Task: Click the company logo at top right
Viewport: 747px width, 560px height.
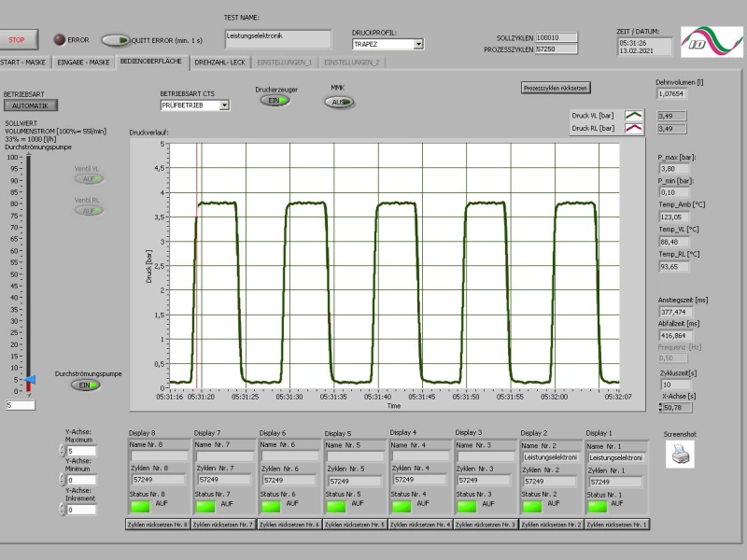Action: click(712, 41)
